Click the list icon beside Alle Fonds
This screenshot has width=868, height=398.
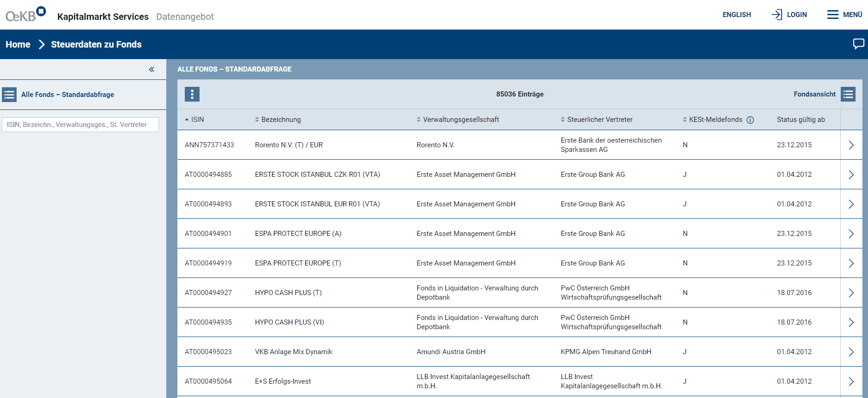[x=9, y=95]
